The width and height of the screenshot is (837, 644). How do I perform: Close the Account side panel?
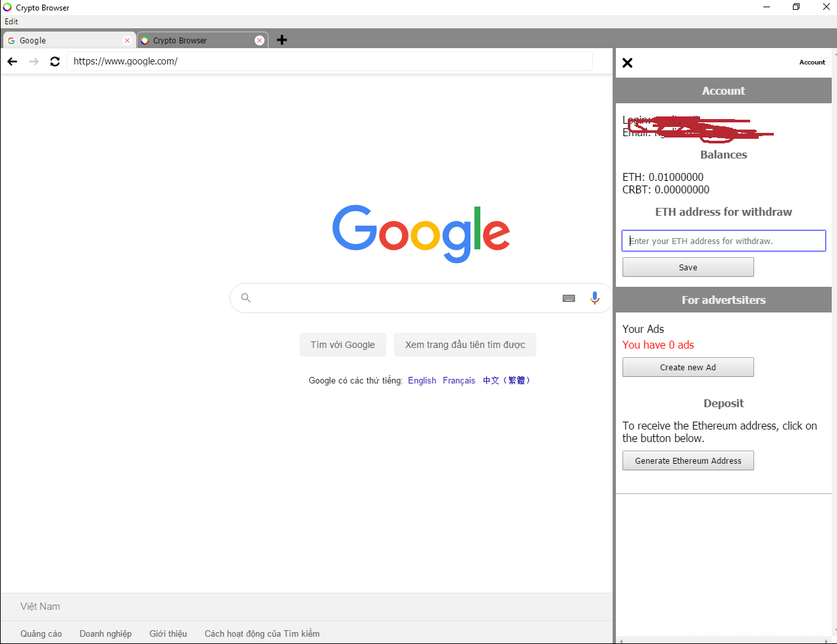[x=628, y=62]
